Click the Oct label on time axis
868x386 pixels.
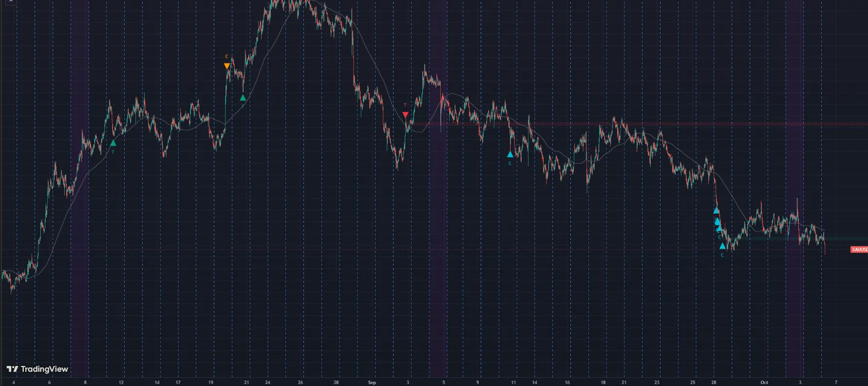point(764,383)
